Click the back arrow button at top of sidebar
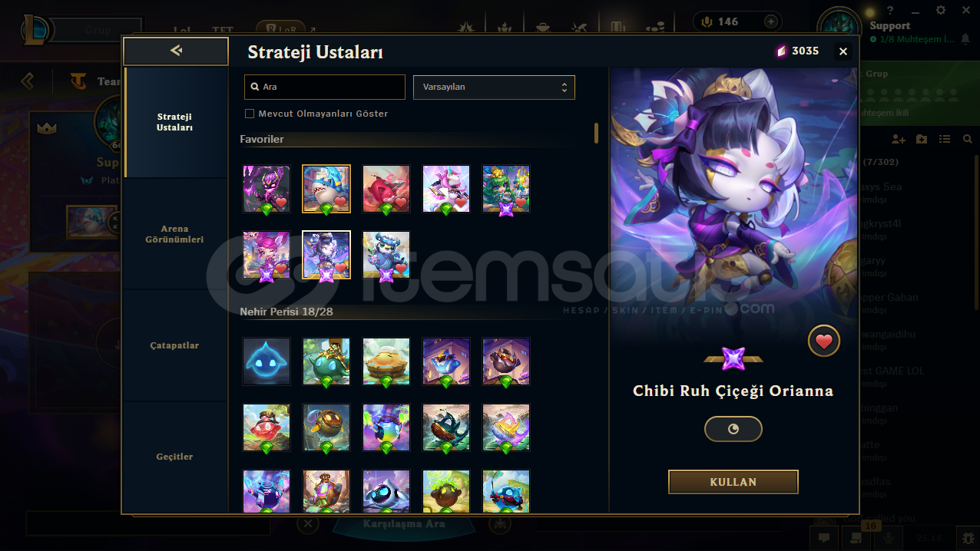Screen dimensions: 980x551 coord(176,51)
